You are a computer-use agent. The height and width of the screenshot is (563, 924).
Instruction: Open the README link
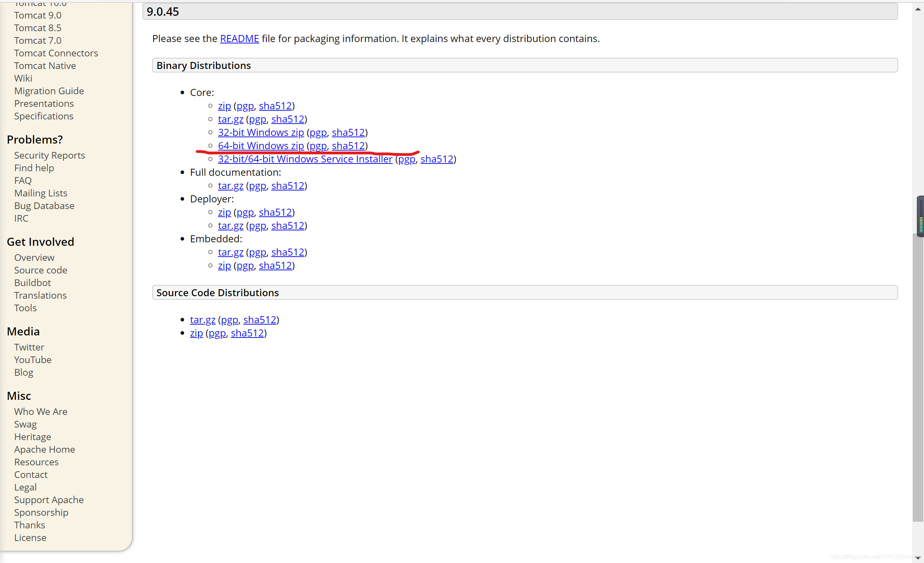click(239, 38)
